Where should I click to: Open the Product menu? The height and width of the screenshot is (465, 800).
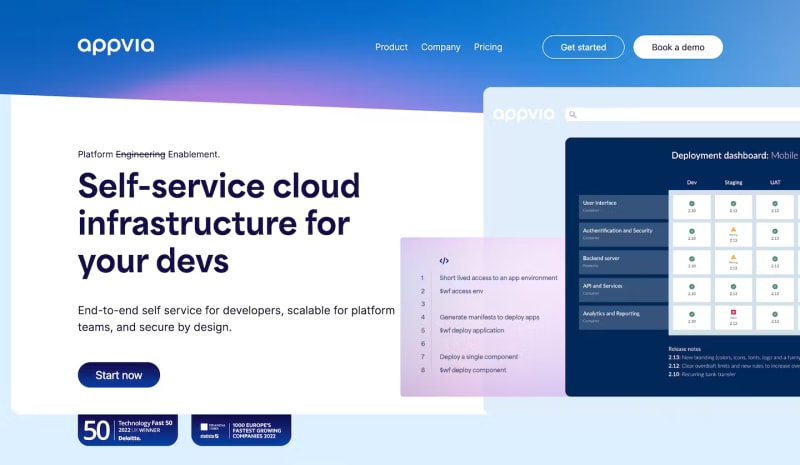pos(391,47)
